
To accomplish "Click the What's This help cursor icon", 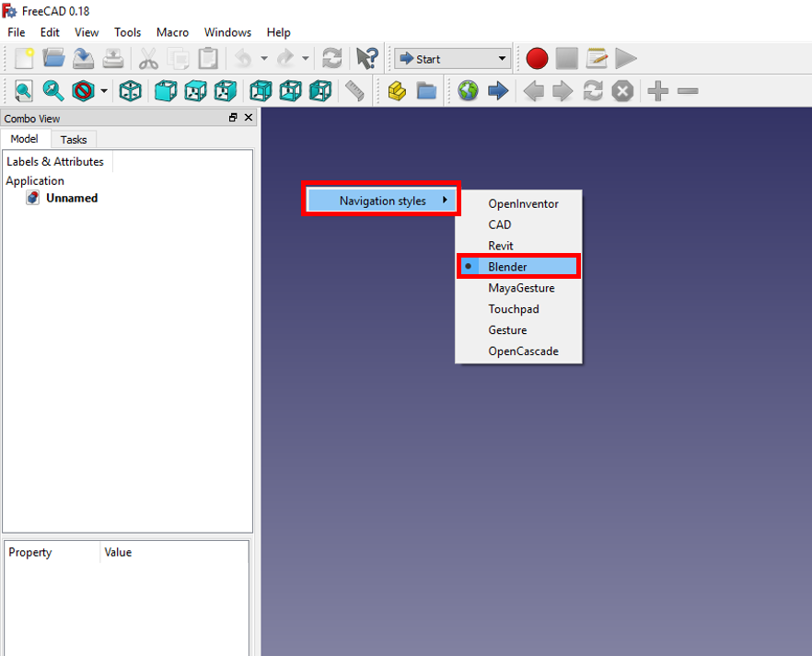I will pos(367,59).
